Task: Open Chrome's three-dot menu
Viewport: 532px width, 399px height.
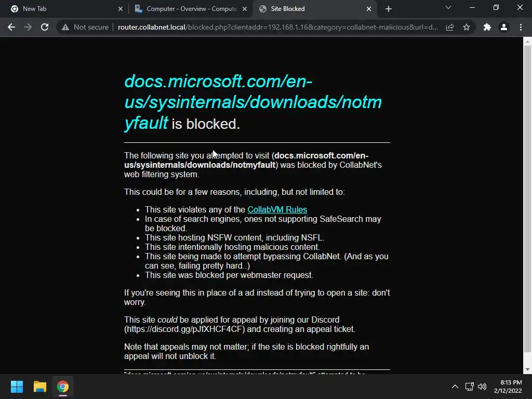Action: pos(521,27)
